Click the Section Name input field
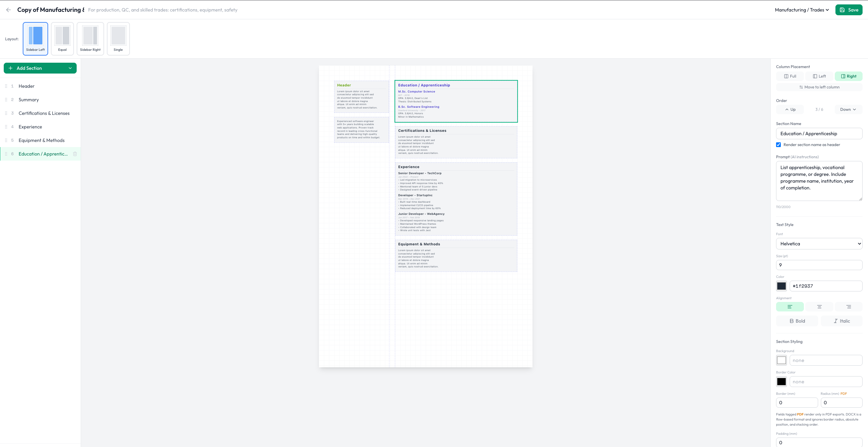Viewport: 868px width, 447px height. [x=819, y=134]
